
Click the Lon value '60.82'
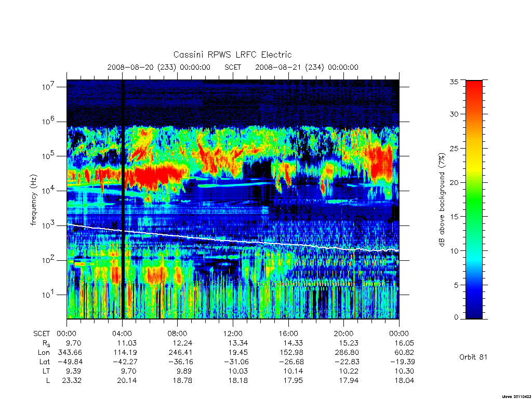pyautogui.click(x=404, y=353)
